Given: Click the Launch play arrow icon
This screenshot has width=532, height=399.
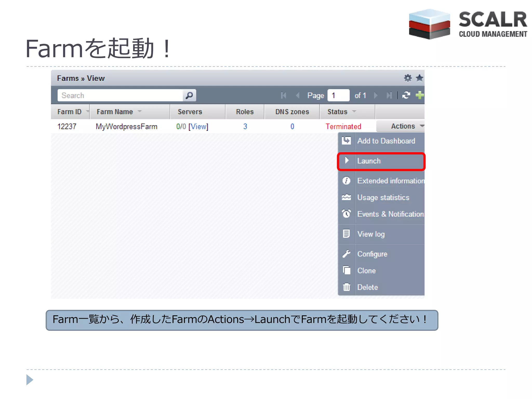Looking at the screenshot, I should 347,160.
